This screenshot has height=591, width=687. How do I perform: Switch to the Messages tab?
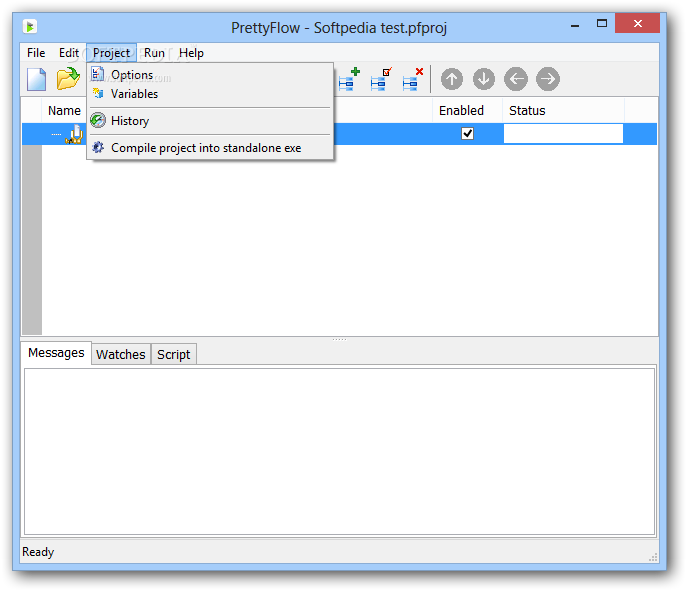56,353
